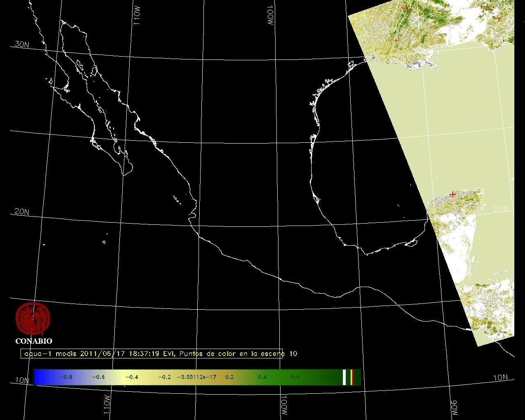Click the red hotspot cross on Yucatán Peninsula
525x420 pixels.
pos(453,194)
